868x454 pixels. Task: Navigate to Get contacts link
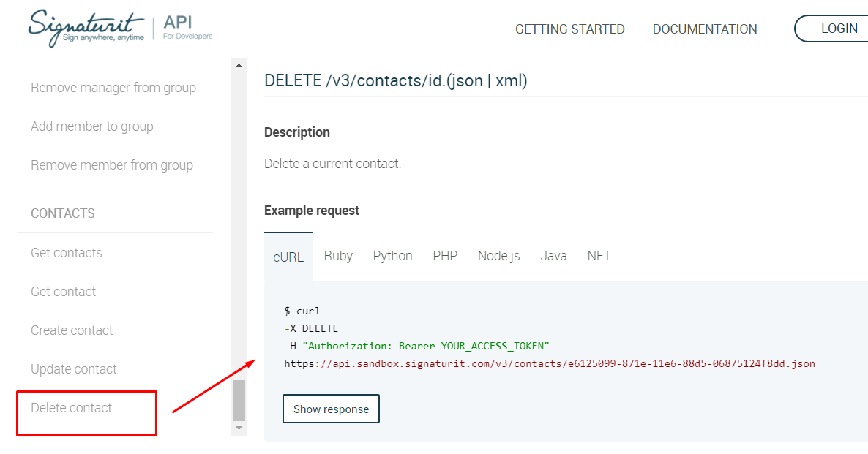pyautogui.click(x=67, y=253)
